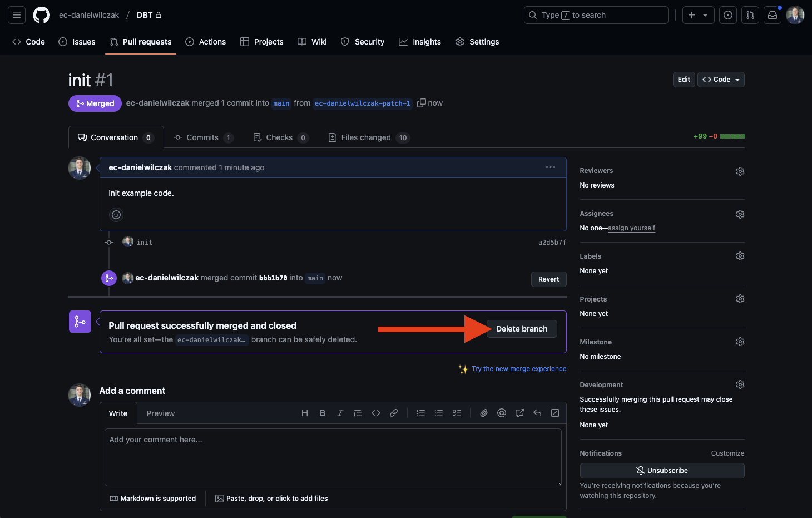
Task: Open Reviewers settings gear
Action: click(740, 171)
